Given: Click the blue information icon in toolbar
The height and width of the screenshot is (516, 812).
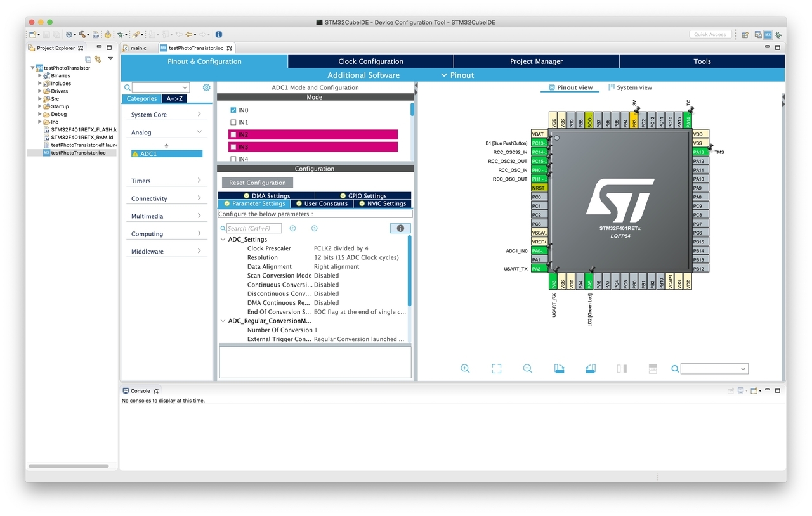Looking at the screenshot, I should 218,34.
